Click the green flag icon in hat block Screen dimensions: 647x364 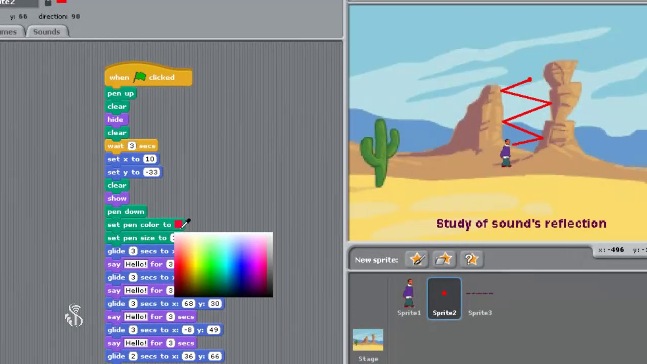(140, 77)
